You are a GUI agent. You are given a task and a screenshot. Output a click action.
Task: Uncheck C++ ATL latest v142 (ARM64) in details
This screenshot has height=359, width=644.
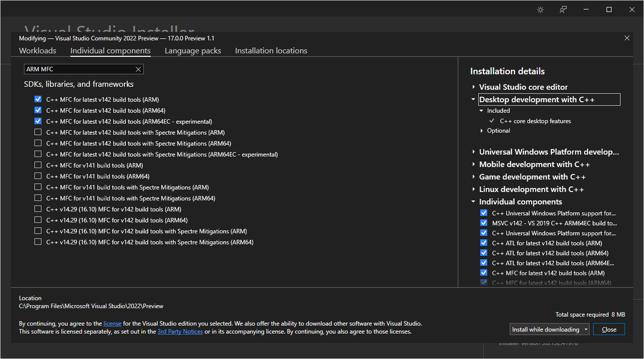tap(483, 253)
